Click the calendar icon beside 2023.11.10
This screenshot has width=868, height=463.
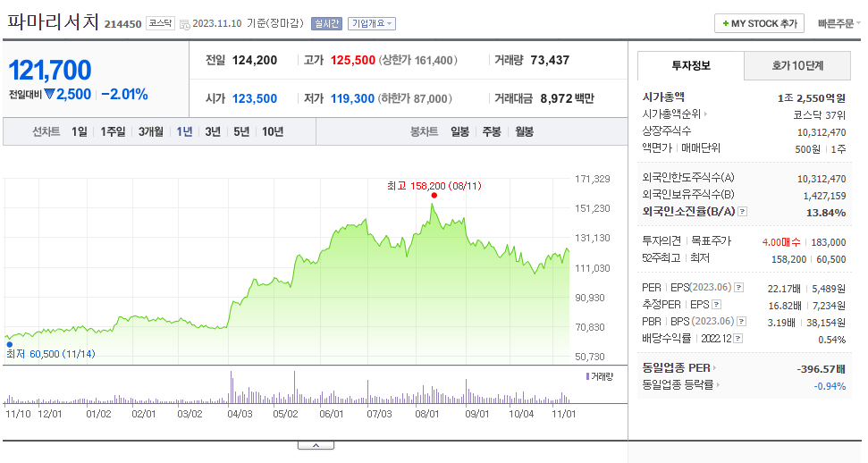184,24
